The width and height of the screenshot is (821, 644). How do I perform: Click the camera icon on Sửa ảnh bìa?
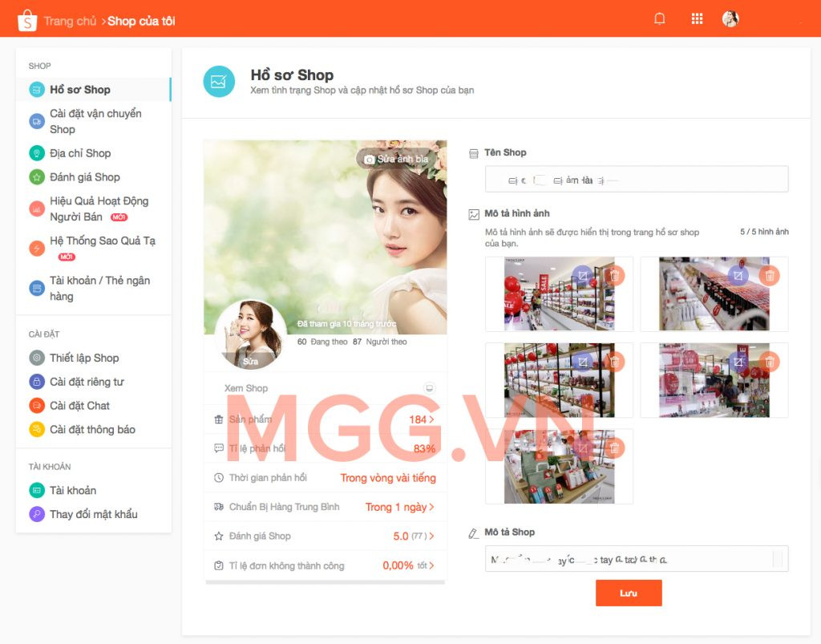point(369,159)
